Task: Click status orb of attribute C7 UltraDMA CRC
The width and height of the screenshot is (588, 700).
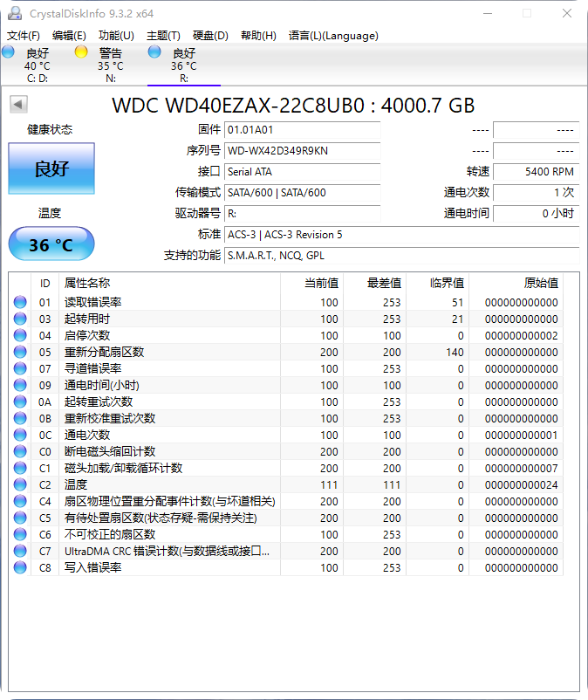Action: [x=20, y=551]
